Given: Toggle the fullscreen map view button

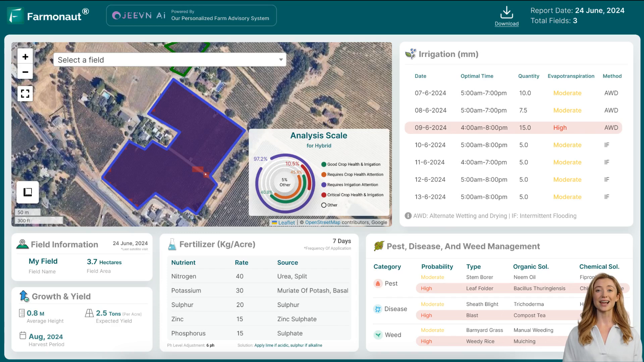Looking at the screenshot, I should pos(25,94).
